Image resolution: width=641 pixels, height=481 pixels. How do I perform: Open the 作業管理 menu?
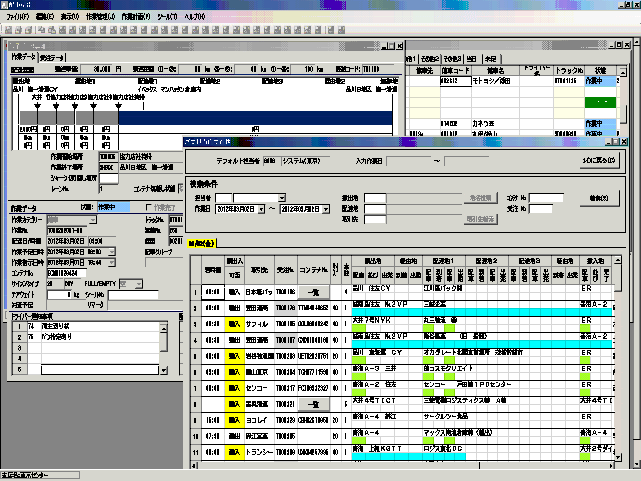pyautogui.click(x=101, y=17)
